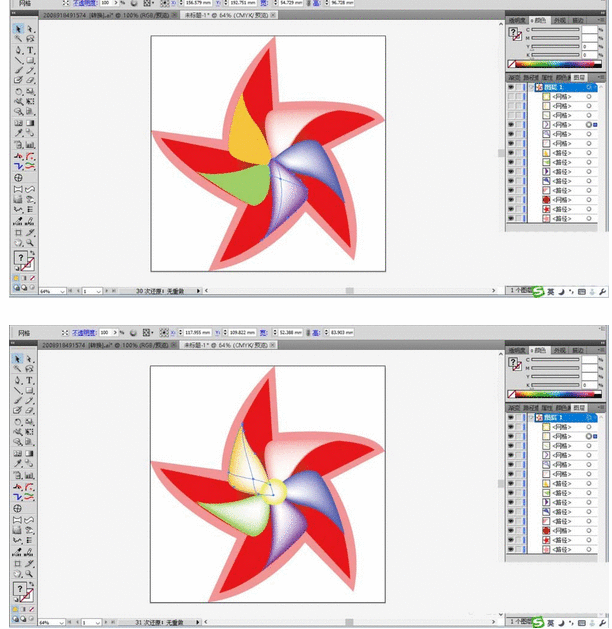
Task: Pick the Line Segment tool in lower toolbox
Action: coord(19,391)
